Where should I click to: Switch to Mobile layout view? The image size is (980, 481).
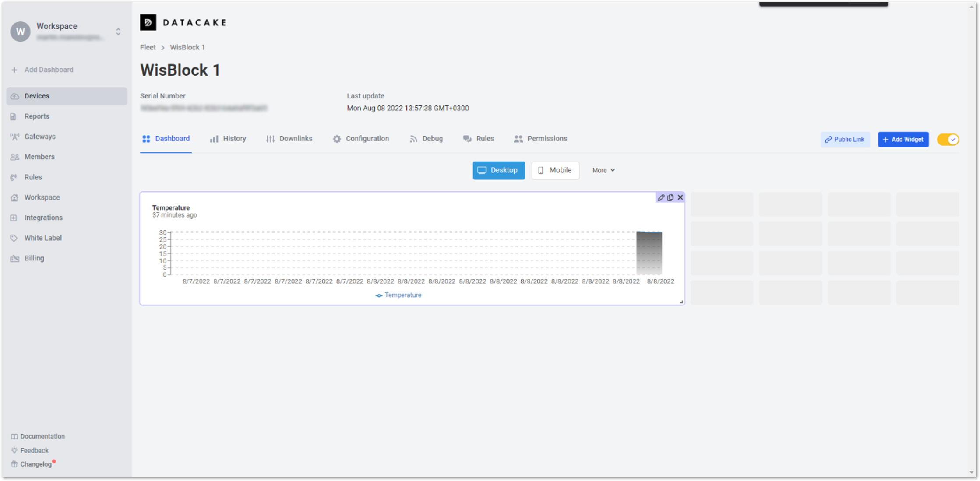(x=555, y=170)
